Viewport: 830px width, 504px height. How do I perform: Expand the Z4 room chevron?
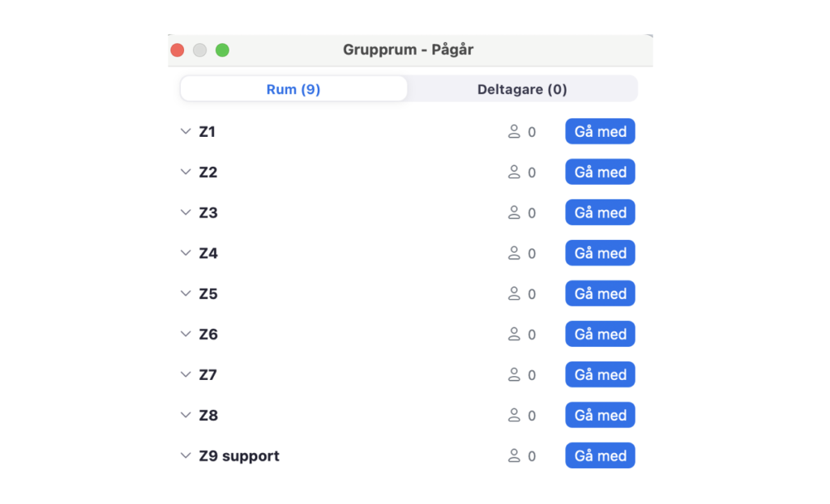186,253
